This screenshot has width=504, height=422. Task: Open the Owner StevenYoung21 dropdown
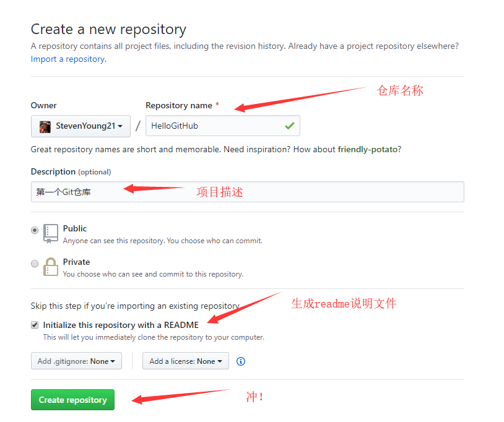point(80,126)
